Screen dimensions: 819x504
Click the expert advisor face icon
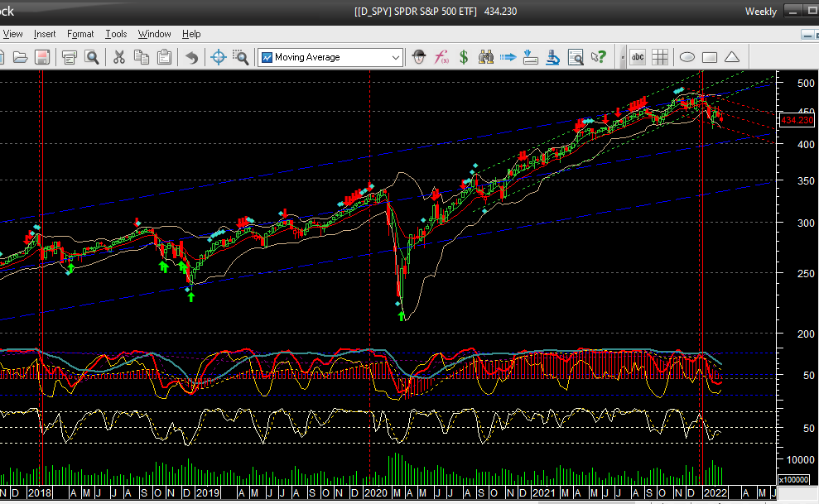[x=420, y=57]
